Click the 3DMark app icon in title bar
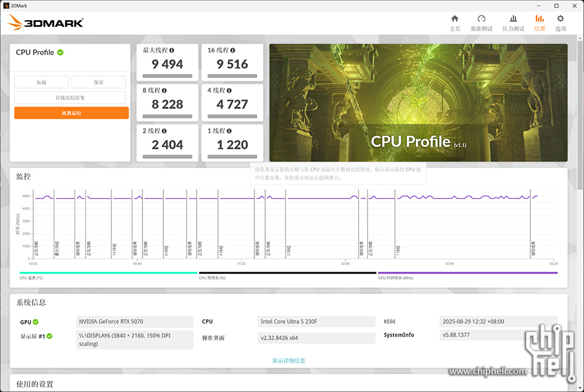This screenshot has height=392, width=584. point(6,5)
